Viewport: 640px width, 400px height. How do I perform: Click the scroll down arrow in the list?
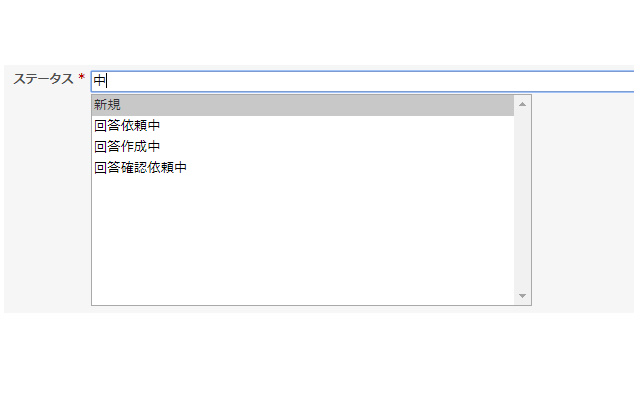pos(522,296)
